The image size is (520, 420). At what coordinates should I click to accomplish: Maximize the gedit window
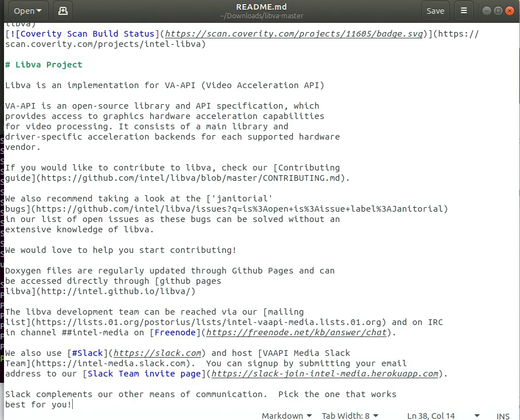tap(499, 10)
